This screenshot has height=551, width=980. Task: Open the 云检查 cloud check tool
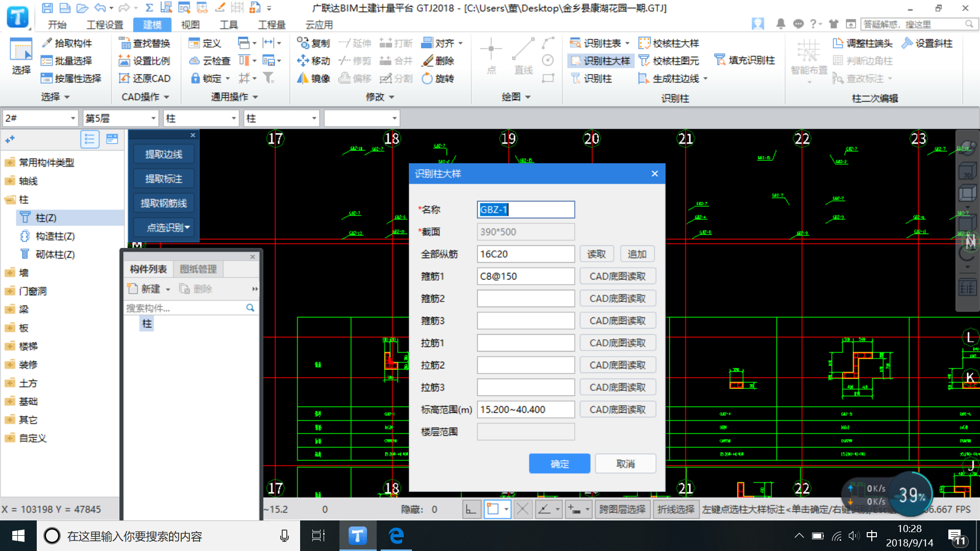[x=210, y=61]
